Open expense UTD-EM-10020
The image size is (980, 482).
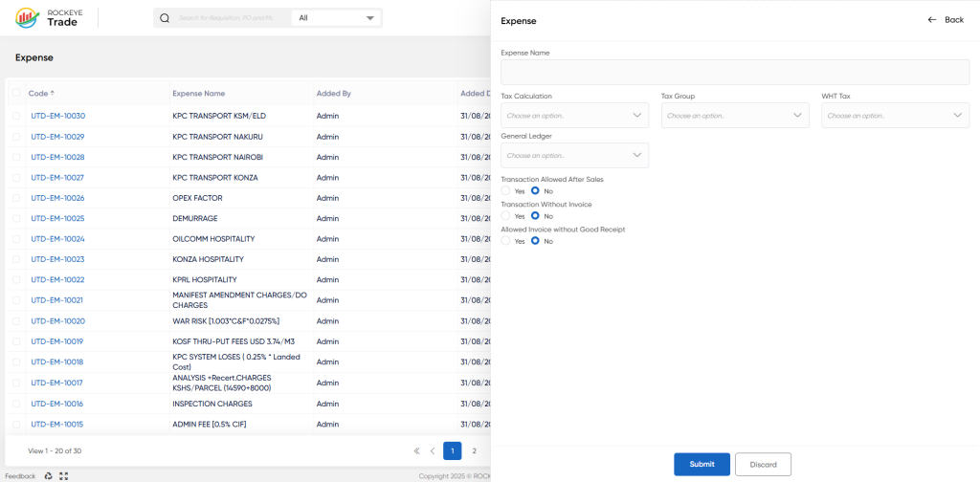coord(57,321)
